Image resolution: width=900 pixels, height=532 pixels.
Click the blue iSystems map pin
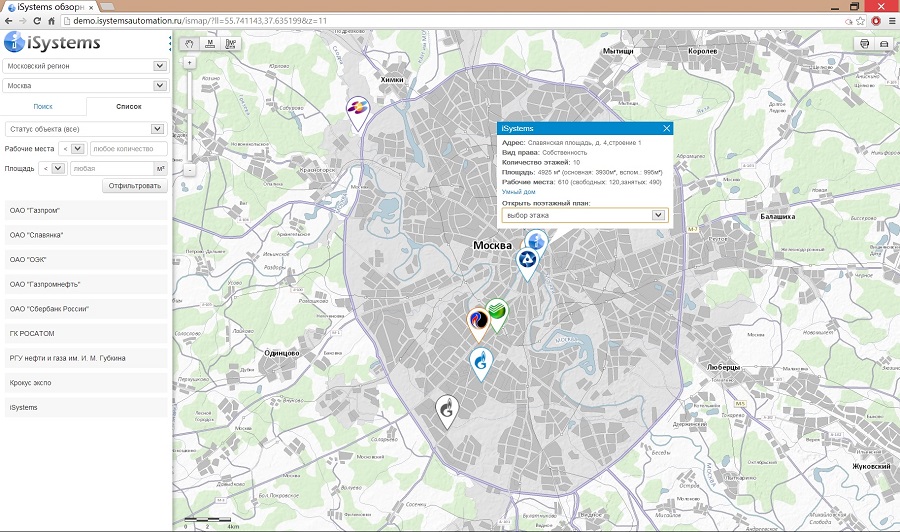(537, 242)
